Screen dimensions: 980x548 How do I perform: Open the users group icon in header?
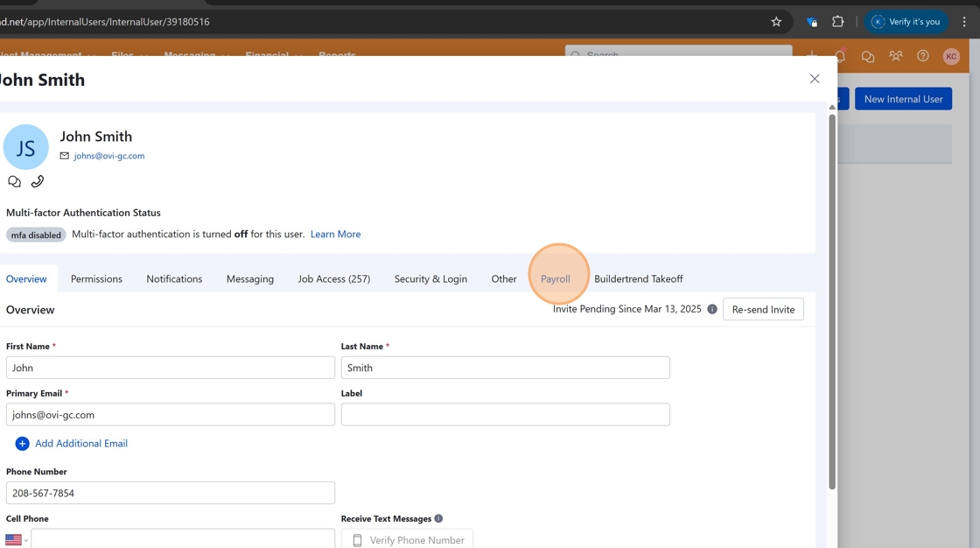896,56
